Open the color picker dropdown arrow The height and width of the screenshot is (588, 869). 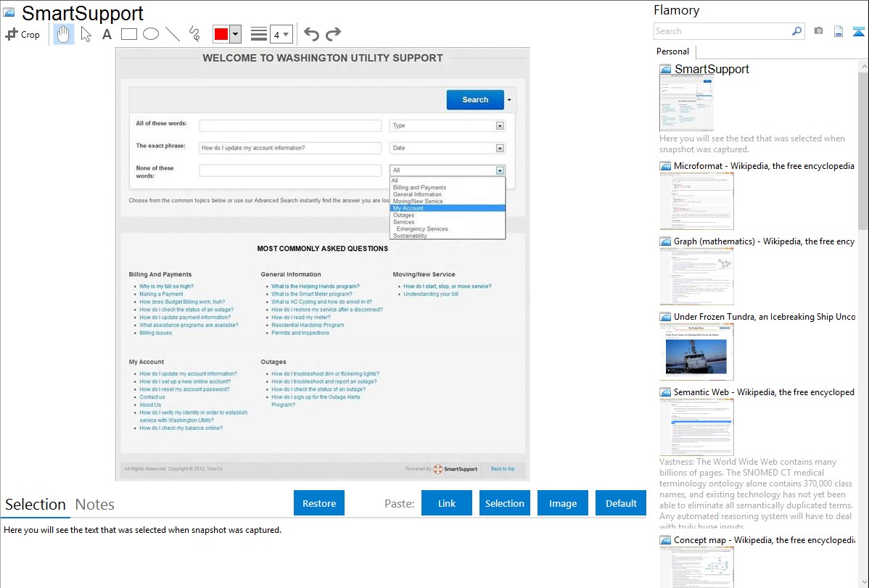tap(235, 34)
